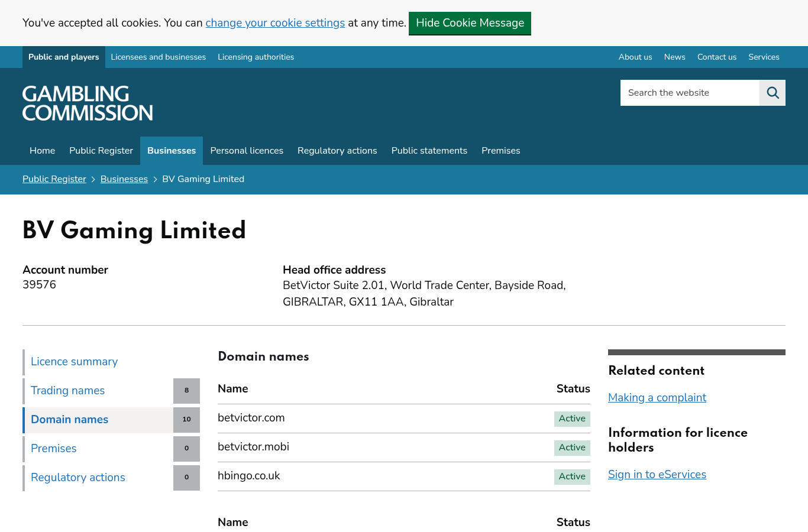The width and height of the screenshot is (808, 532).
Task: Open Public statements in the navigation
Action: (x=429, y=151)
